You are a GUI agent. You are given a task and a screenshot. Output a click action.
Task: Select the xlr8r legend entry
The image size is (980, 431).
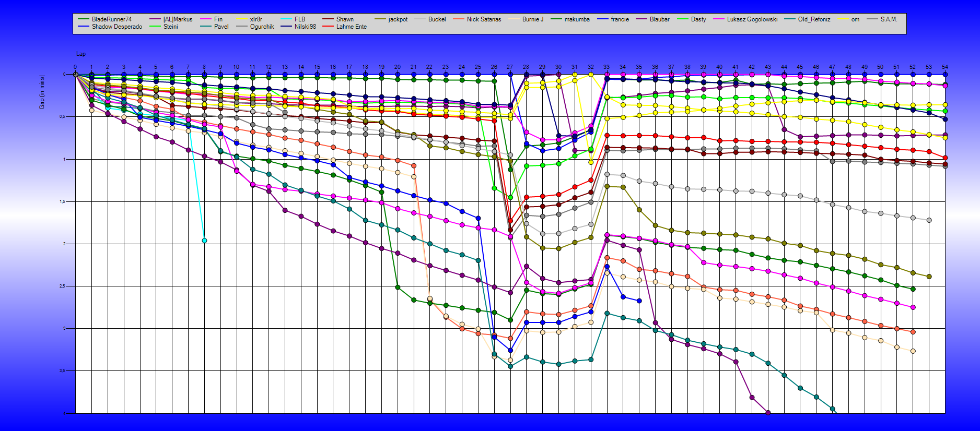click(x=256, y=19)
